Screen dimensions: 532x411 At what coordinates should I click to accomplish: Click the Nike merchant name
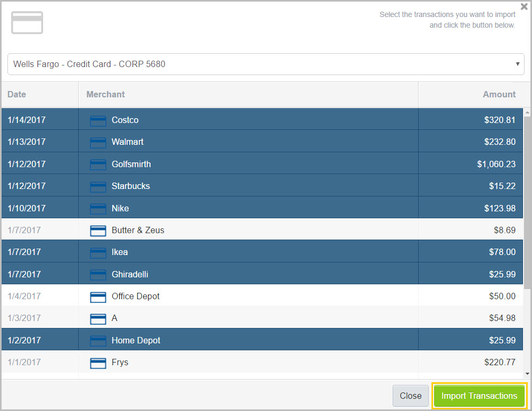coord(120,208)
